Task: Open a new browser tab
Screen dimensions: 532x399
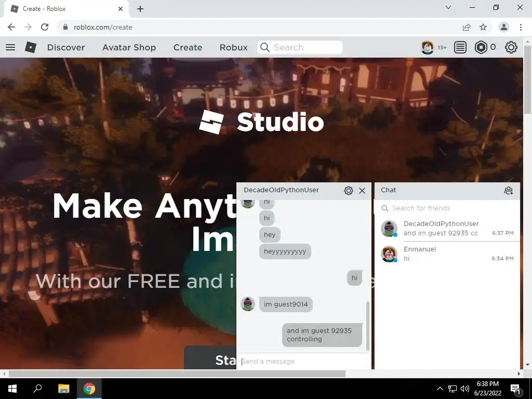Action: point(140,9)
